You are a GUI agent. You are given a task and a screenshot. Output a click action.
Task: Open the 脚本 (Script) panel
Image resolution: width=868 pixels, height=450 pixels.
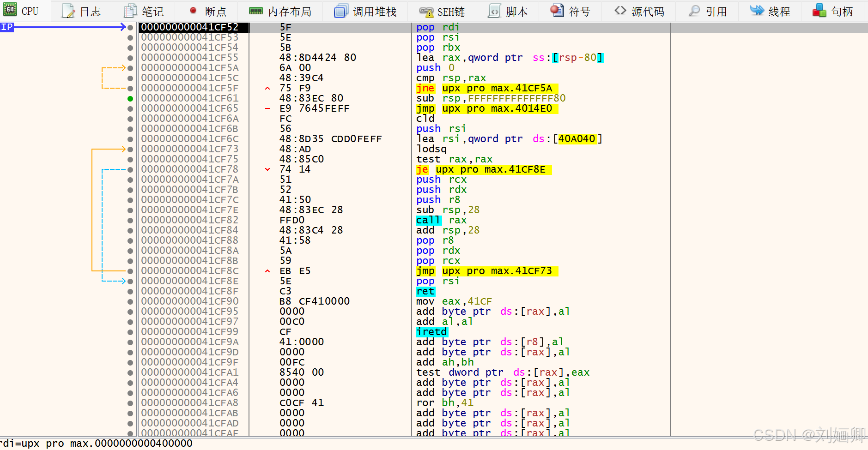pos(509,11)
